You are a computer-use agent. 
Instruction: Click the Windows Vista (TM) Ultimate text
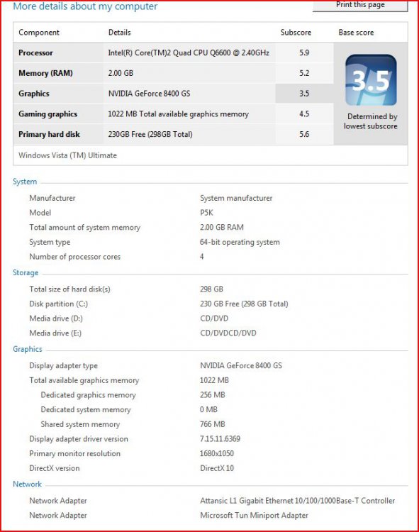(67, 155)
